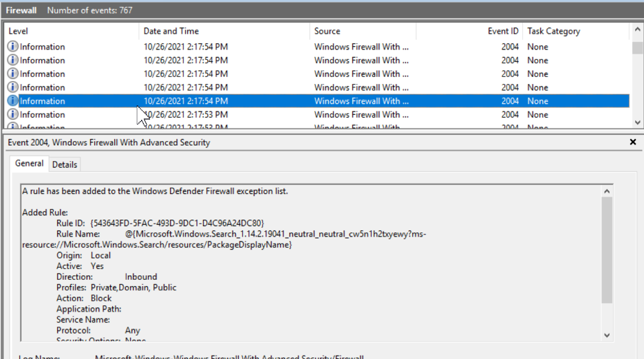Click the 'Number of events: 767' label

(89, 10)
